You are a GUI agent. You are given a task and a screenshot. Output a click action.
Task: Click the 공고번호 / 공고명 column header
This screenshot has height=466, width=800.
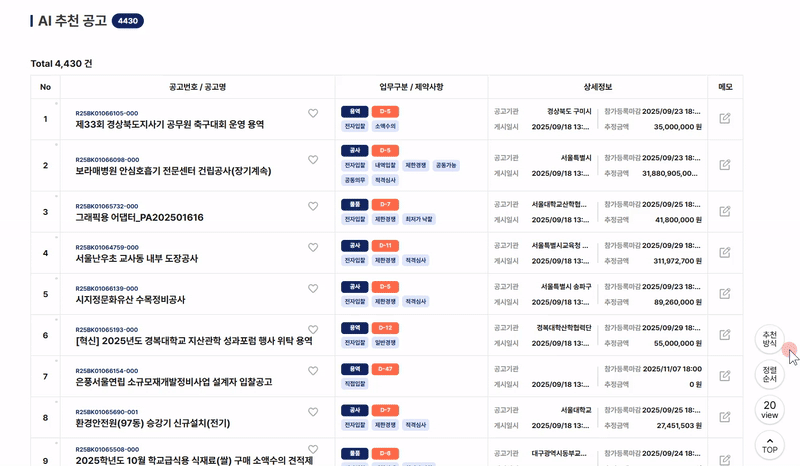pos(197,87)
